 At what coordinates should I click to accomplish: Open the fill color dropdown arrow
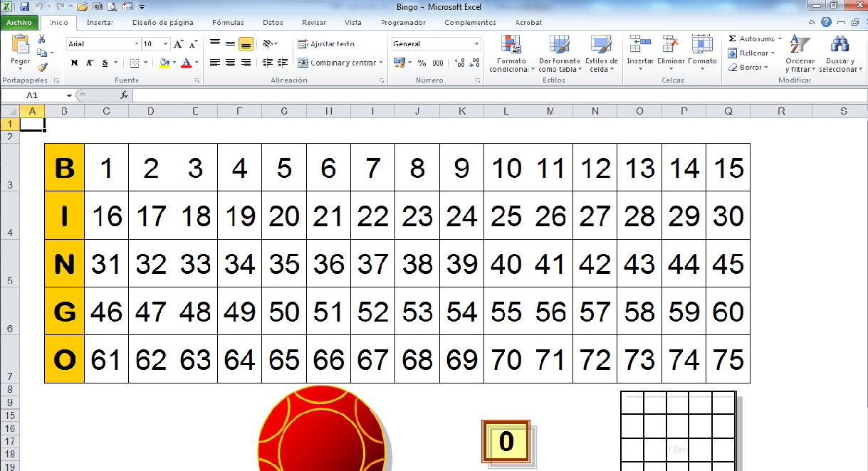[x=174, y=63]
